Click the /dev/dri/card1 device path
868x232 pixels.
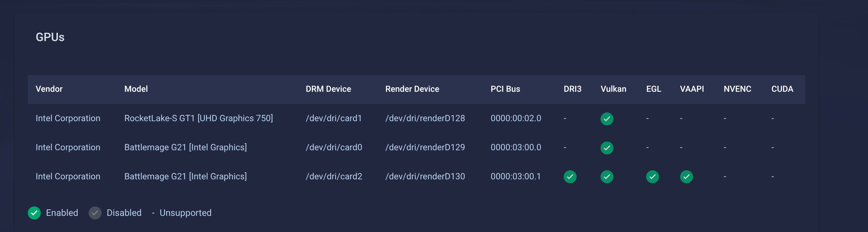(x=334, y=118)
